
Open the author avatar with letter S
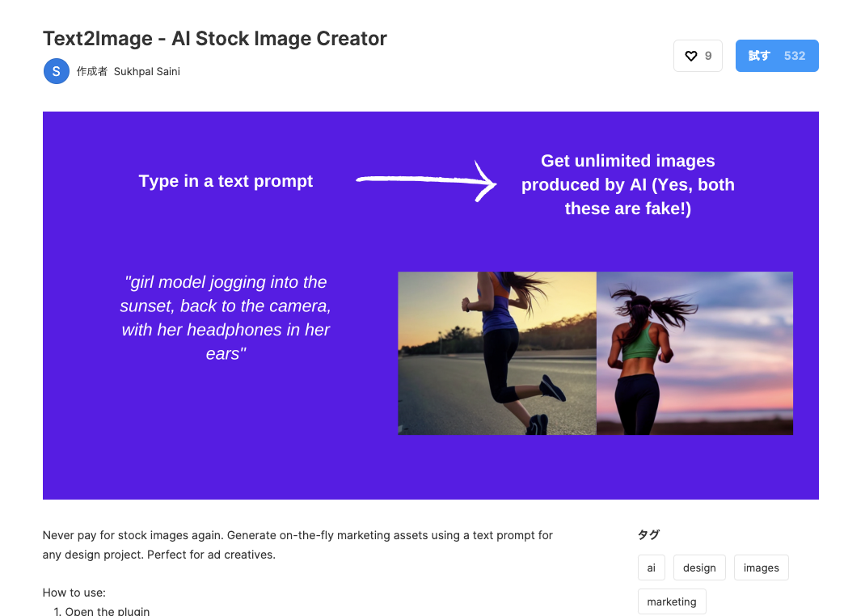pyautogui.click(x=56, y=71)
